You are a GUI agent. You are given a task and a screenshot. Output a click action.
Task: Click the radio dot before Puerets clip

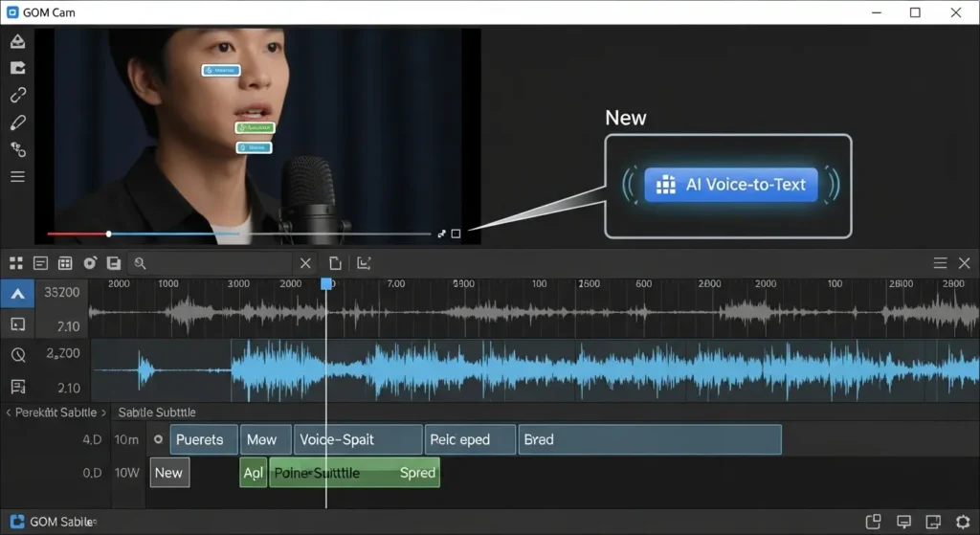pos(158,440)
